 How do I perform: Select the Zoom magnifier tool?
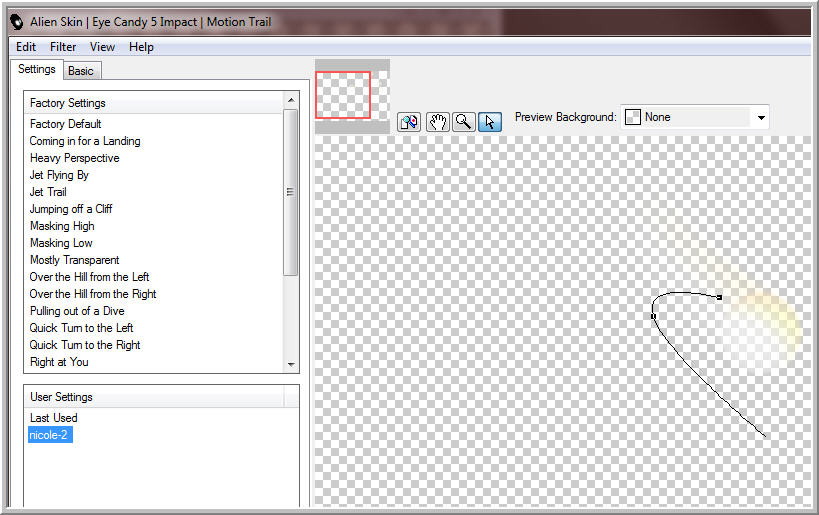pos(463,122)
